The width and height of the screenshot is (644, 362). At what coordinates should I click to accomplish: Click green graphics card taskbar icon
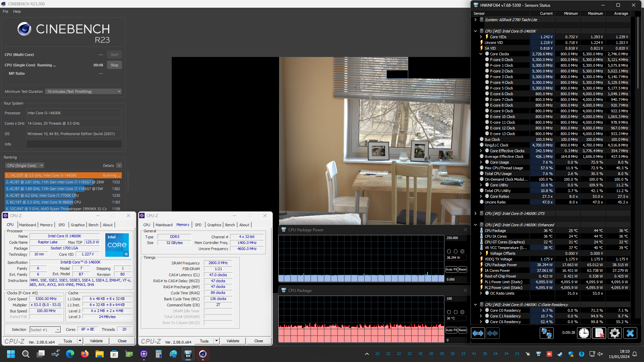coord(129,354)
